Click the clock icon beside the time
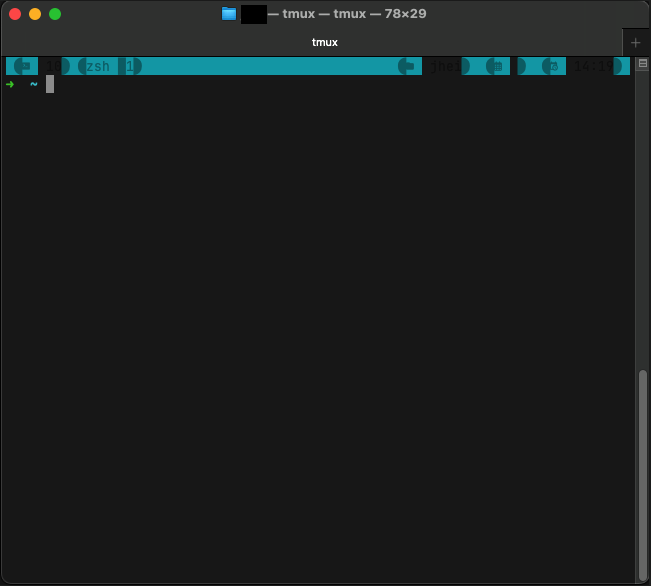 click(550, 66)
